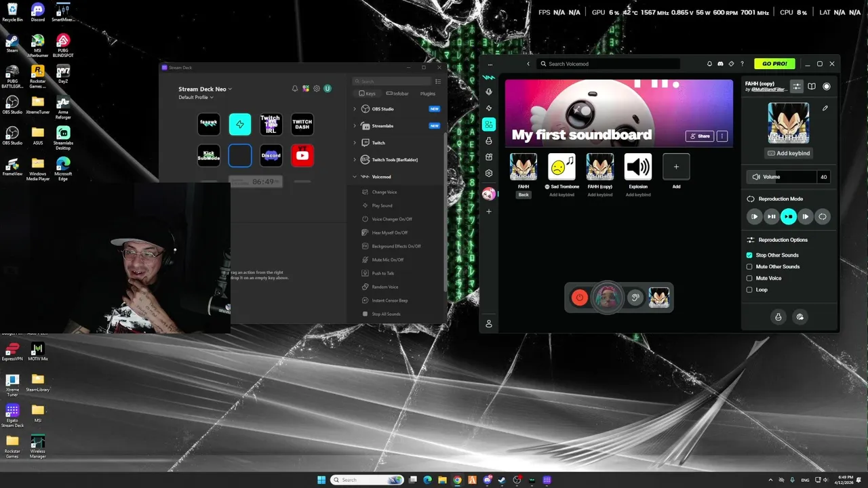Click the Add keybind button under thumbnail

[x=789, y=153]
